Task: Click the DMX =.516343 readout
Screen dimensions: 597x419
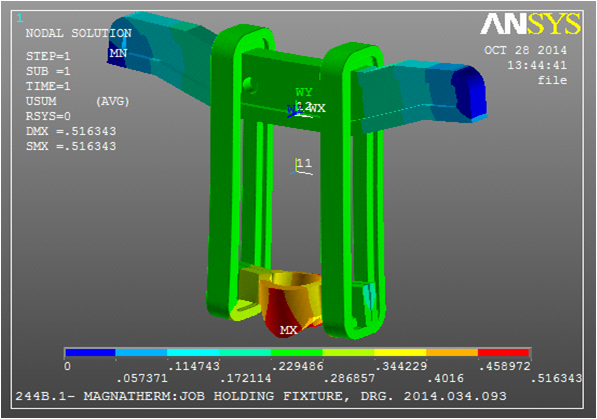Action: click(x=71, y=131)
